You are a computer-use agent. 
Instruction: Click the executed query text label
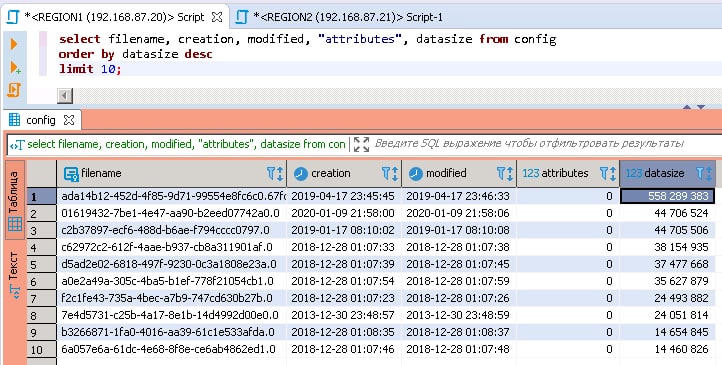point(186,144)
